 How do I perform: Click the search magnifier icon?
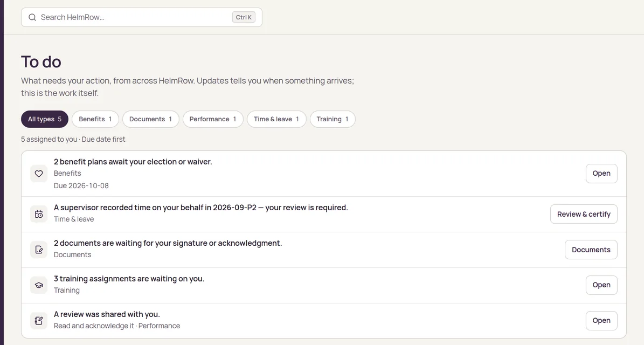tap(32, 17)
